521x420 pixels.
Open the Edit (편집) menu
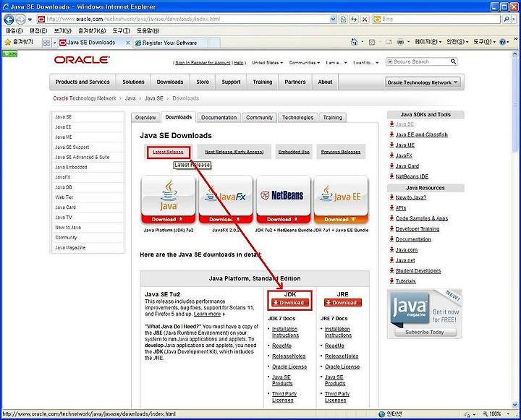click(x=38, y=31)
